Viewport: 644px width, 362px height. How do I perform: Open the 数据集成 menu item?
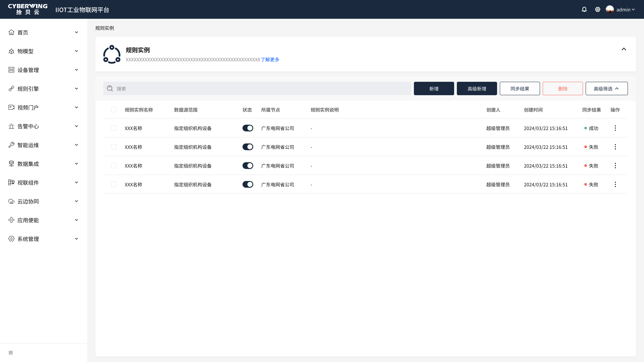pyautogui.click(x=43, y=164)
